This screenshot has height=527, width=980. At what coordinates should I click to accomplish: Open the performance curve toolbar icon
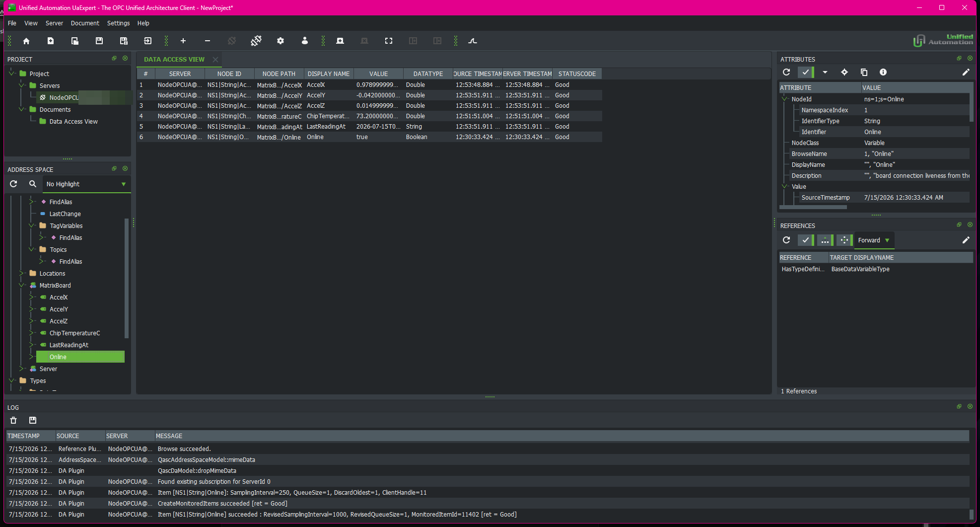pos(473,41)
